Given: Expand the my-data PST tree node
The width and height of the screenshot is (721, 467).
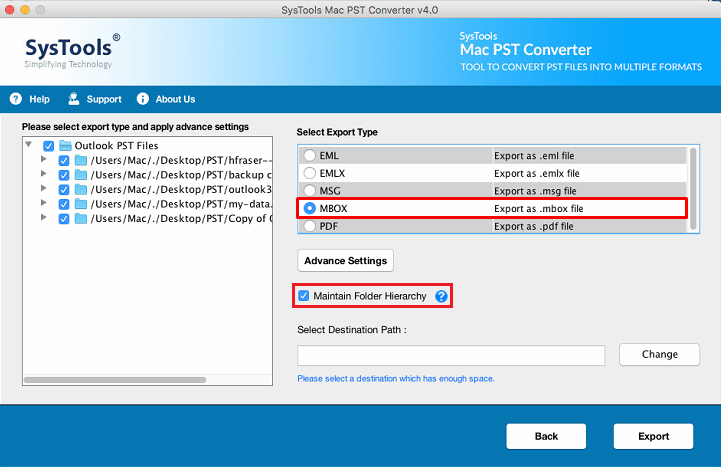Looking at the screenshot, I should coord(44,203).
